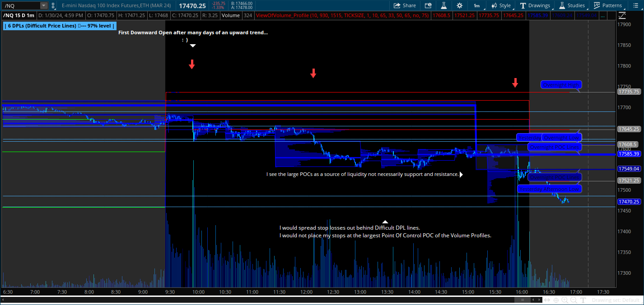Viewport: 644px width, 305px height.
Task: Open the Share menu
Action: 405,5
